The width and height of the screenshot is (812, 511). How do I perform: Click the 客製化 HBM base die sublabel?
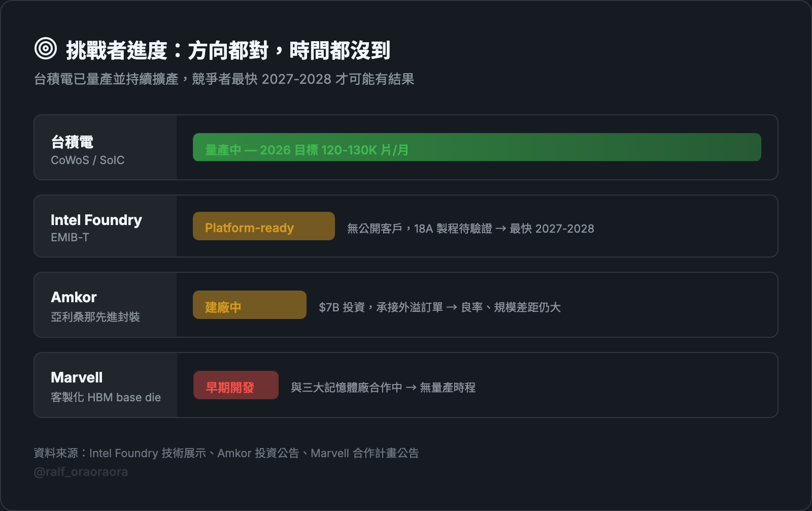(106, 397)
